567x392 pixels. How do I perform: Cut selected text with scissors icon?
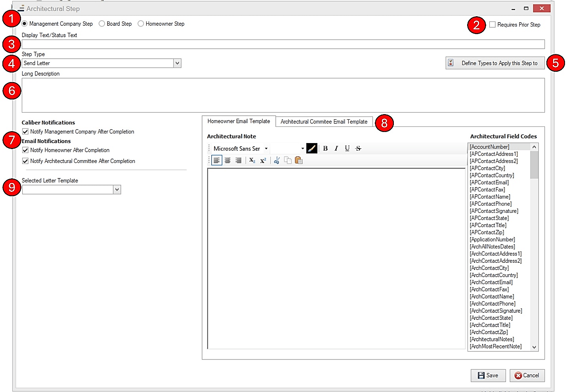[x=277, y=161]
